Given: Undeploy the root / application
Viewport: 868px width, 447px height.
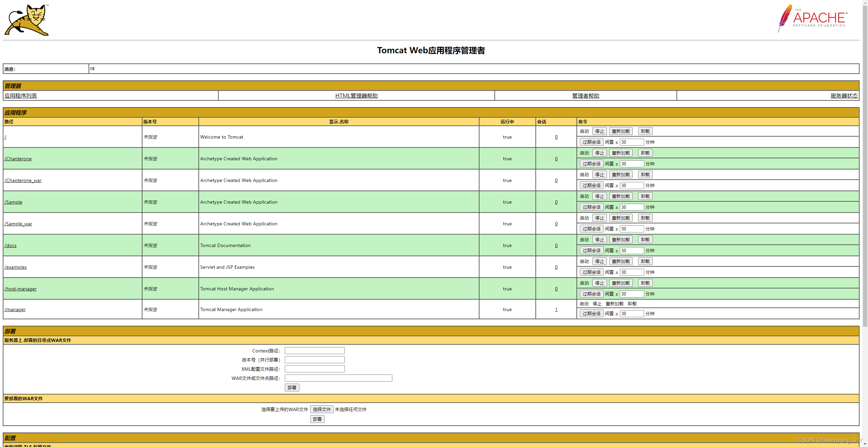Looking at the screenshot, I should 645,131.
